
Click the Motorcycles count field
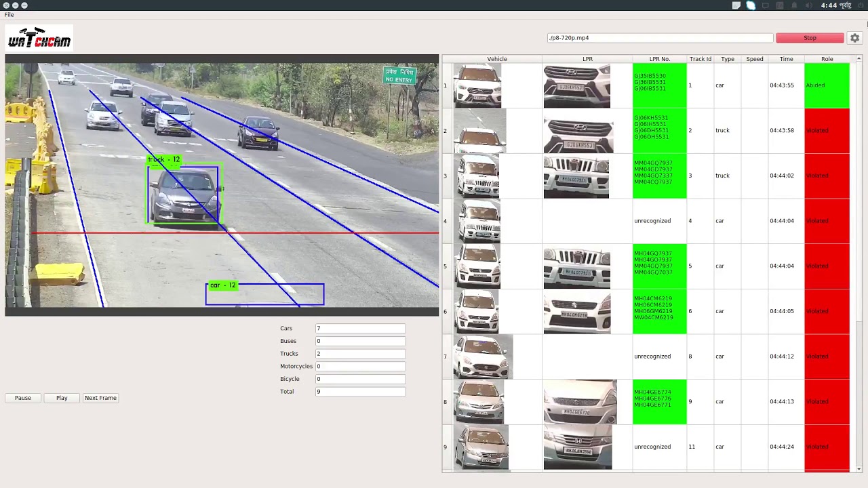(x=360, y=367)
